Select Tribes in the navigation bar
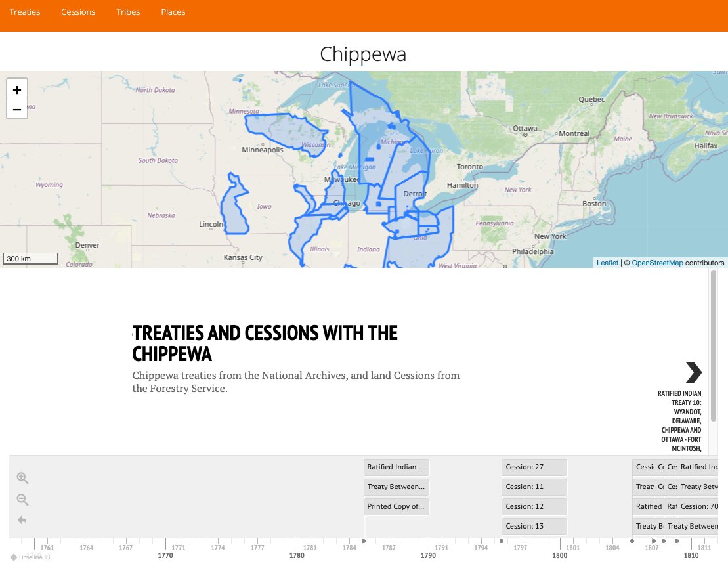728x564 pixels. tap(128, 12)
